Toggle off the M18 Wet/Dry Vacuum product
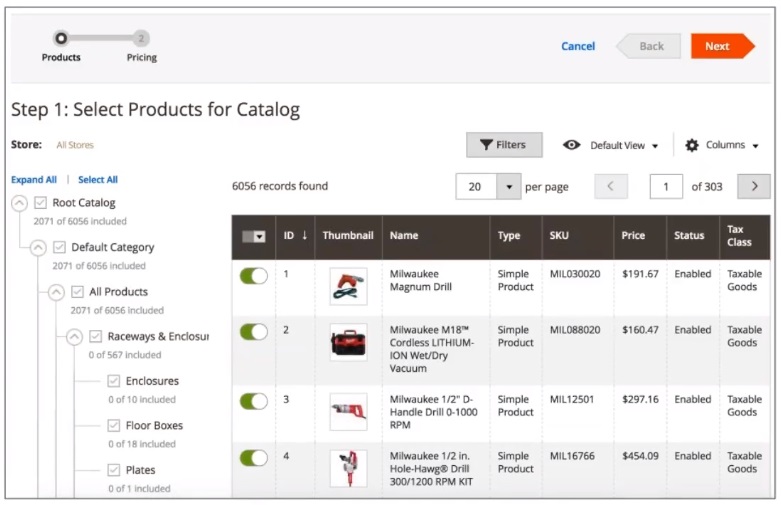This screenshot has width=781, height=505. [254, 332]
